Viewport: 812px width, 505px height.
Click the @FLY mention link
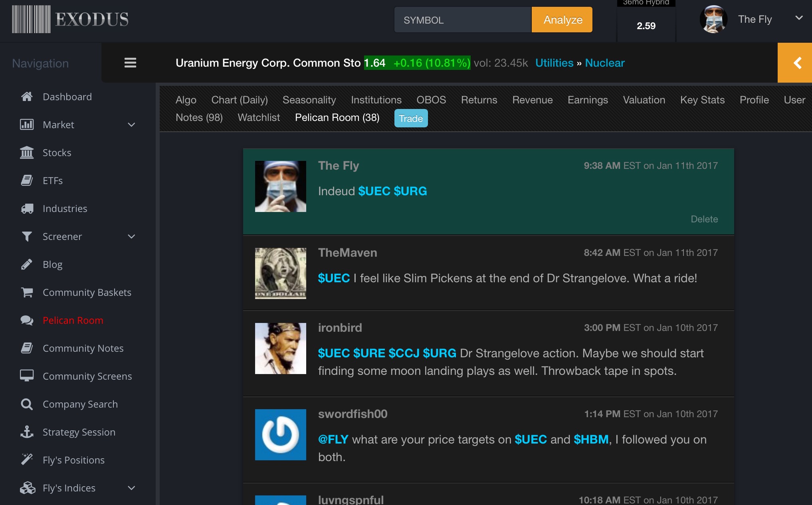point(333,439)
